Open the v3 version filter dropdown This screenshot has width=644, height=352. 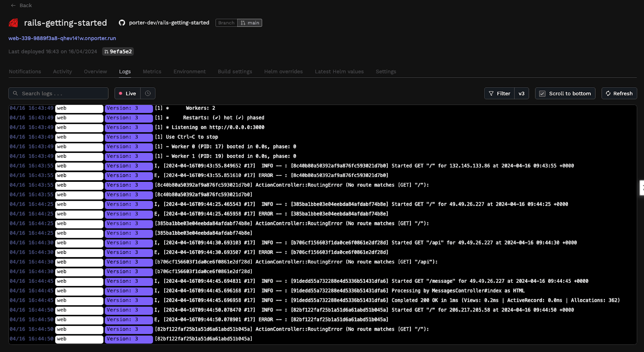pyautogui.click(x=522, y=93)
